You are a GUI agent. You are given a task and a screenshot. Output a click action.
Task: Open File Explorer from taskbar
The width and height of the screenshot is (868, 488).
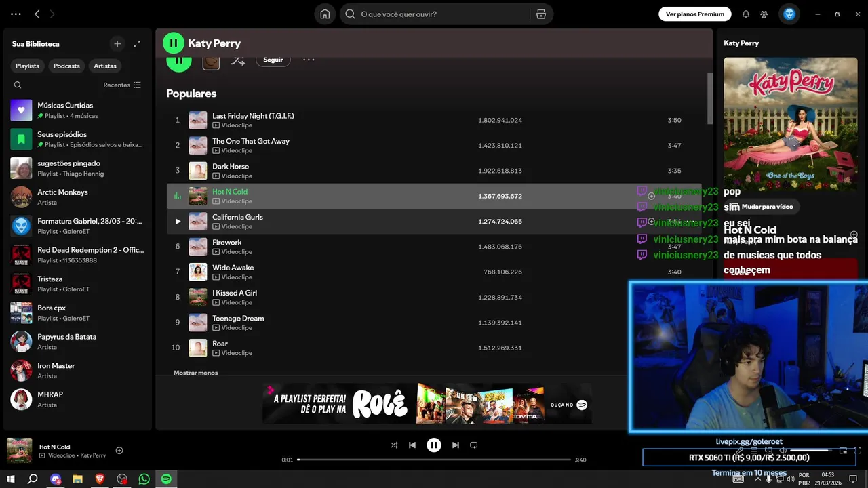pos(78,479)
